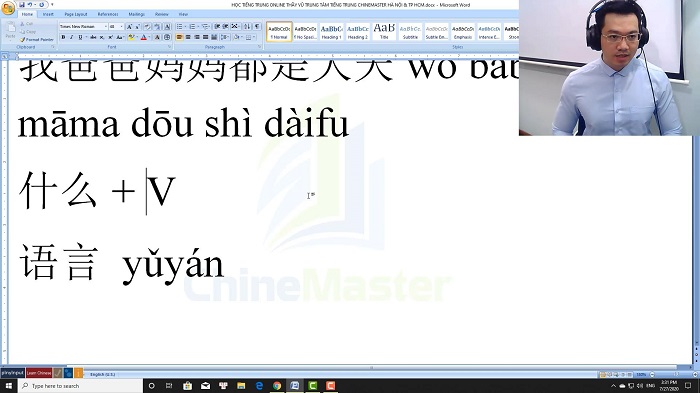The width and height of the screenshot is (700, 393).
Task: Apply the Emphasis style
Action: click(462, 32)
